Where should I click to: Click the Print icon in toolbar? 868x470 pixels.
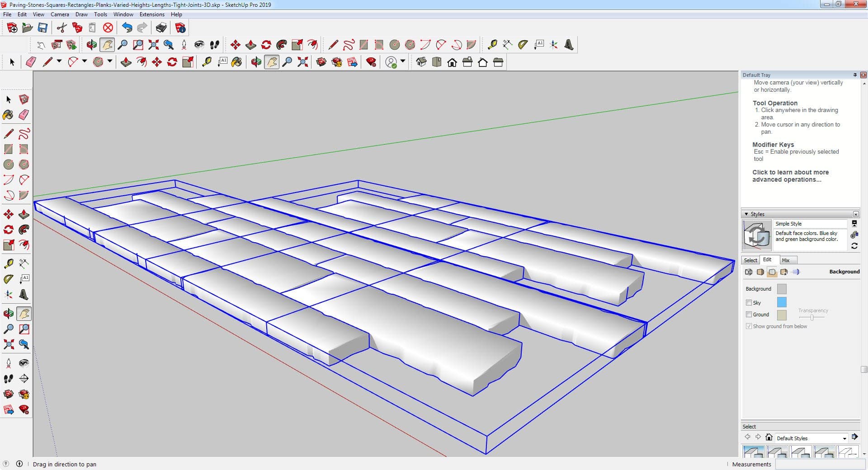pyautogui.click(x=161, y=28)
